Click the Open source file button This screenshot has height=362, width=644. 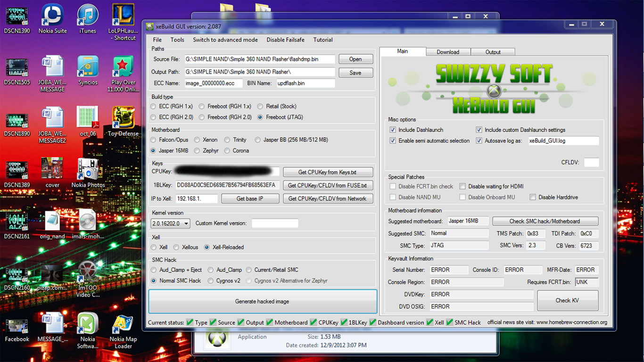click(x=355, y=59)
